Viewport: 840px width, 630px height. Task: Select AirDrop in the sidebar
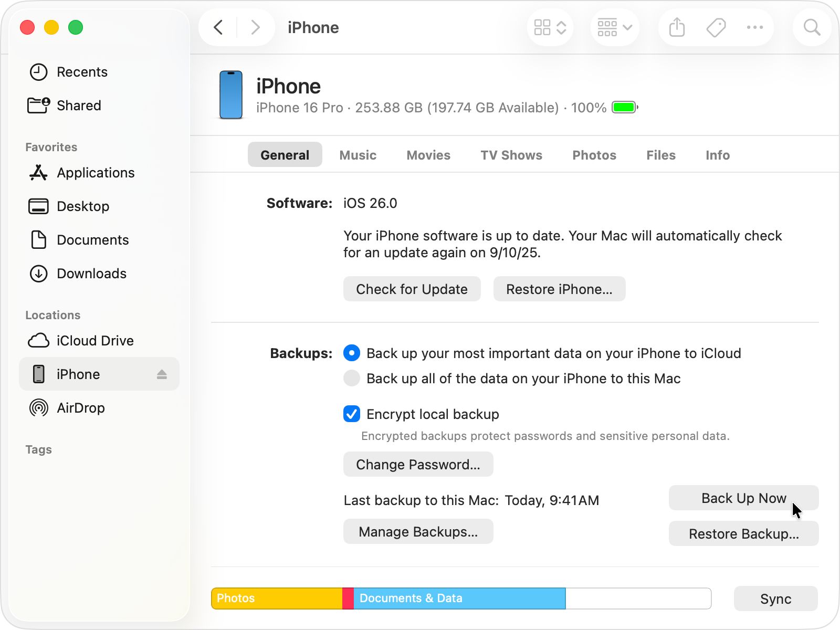click(81, 408)
